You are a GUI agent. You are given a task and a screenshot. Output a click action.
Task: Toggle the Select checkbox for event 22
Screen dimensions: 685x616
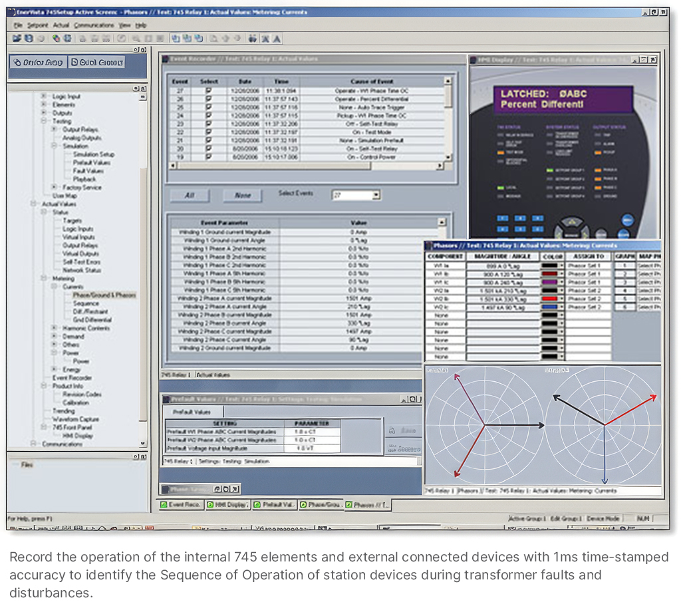pos(209,132)
